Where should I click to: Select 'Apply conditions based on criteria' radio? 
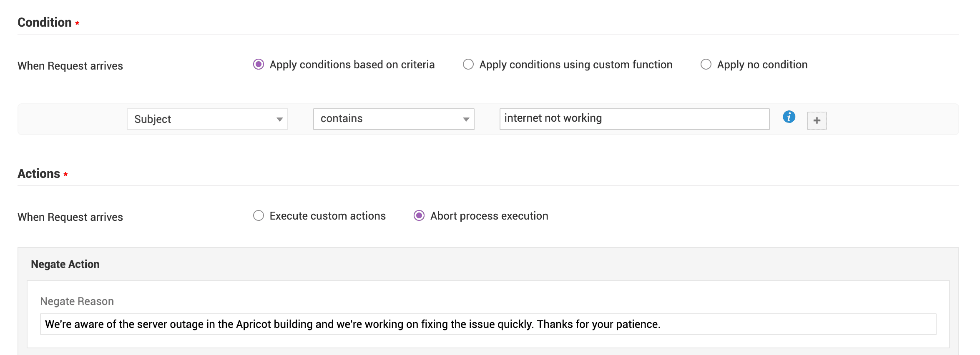(x=259, y=65)
